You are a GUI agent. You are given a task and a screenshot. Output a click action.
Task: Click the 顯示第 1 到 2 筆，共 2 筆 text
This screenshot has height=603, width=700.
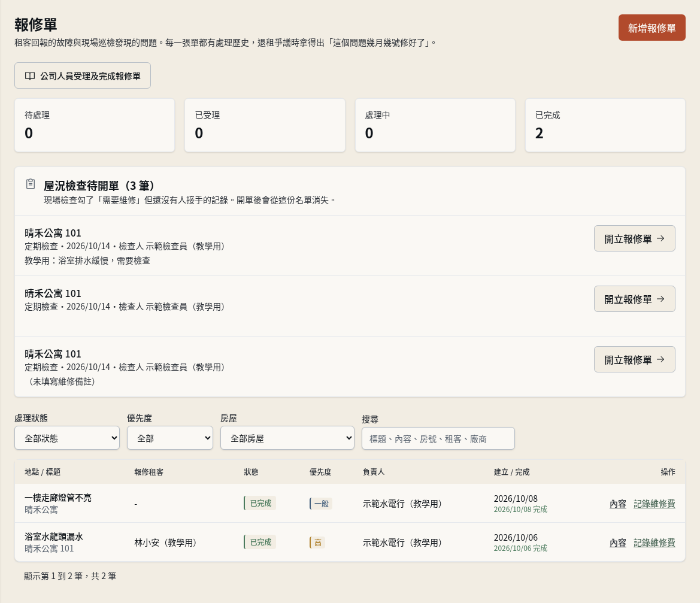pyautogui.click(x=70, y=576)
